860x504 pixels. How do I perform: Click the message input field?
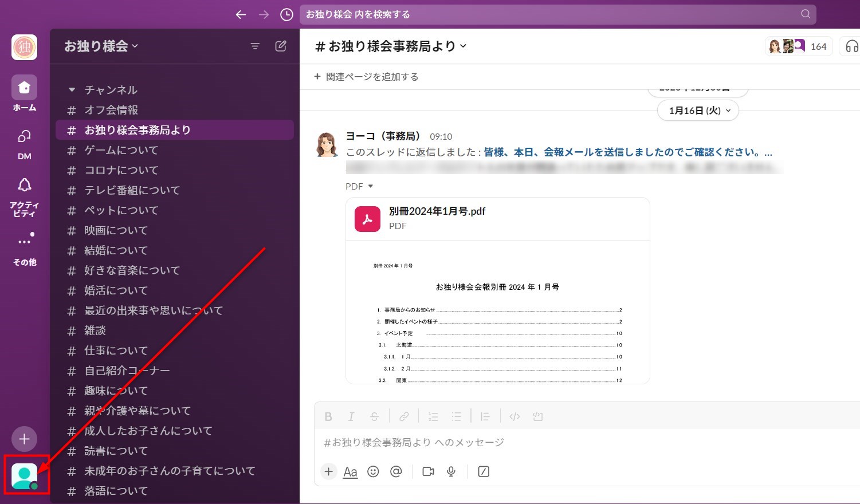[x=587, y=442]
